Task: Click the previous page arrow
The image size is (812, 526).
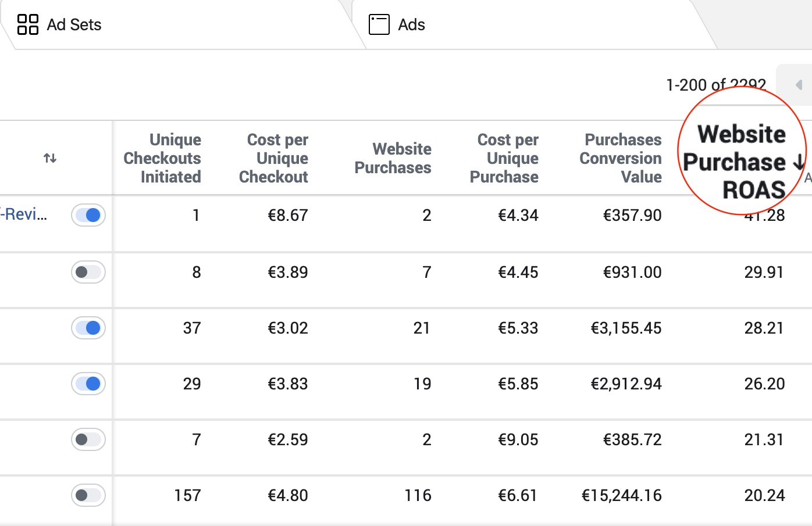Action: tap(799, 85)
